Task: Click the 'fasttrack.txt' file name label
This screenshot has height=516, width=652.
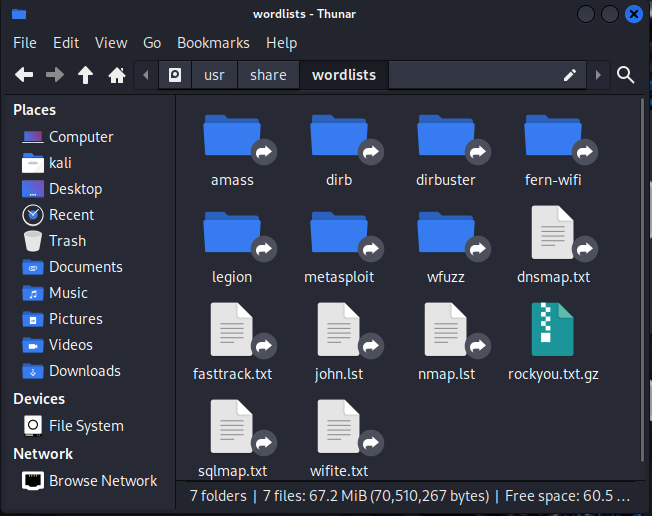Action: pyautogui.click(x=232, y=374)
